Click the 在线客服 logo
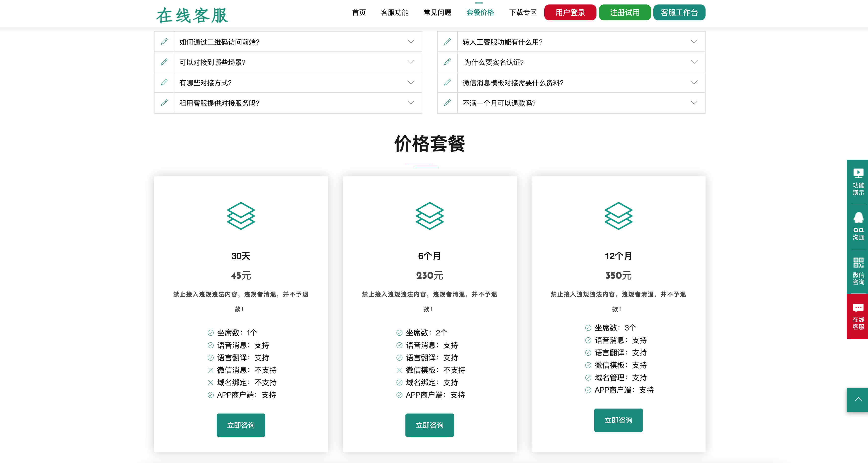Screen dimensions: 868x463 (192, 15)
